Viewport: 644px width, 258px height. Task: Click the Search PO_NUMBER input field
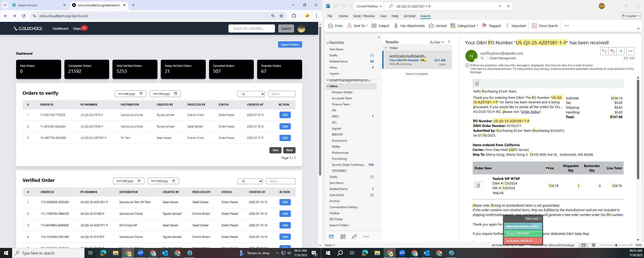(251, 28)
